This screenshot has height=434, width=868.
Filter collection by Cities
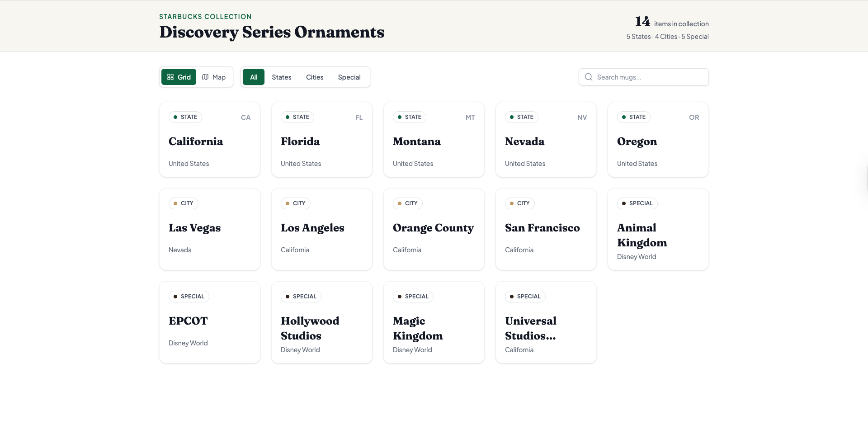tap(315, 77)
